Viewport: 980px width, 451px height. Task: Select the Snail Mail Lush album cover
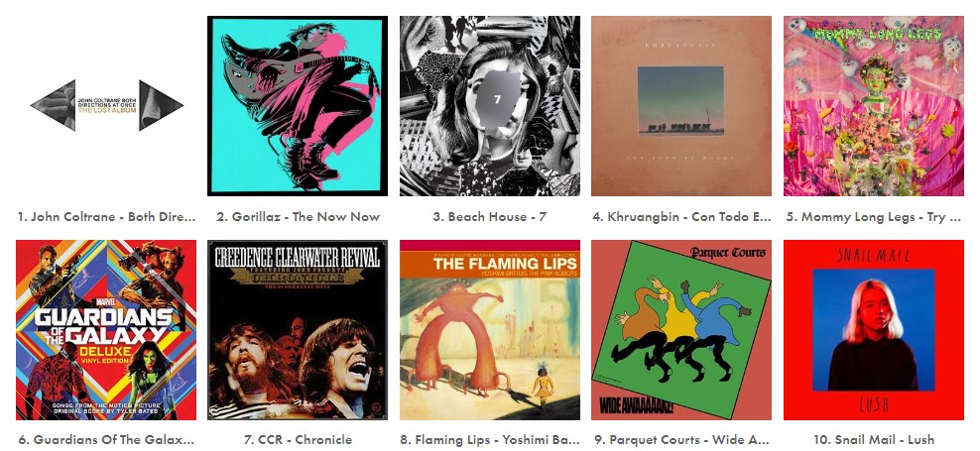[x=873, y=330]
